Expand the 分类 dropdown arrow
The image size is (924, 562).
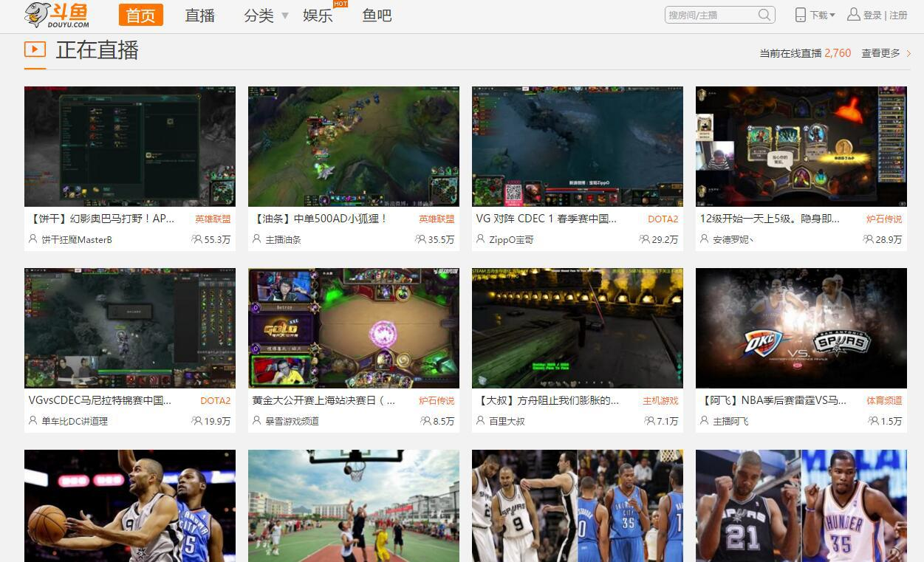(x=284, y=16)
